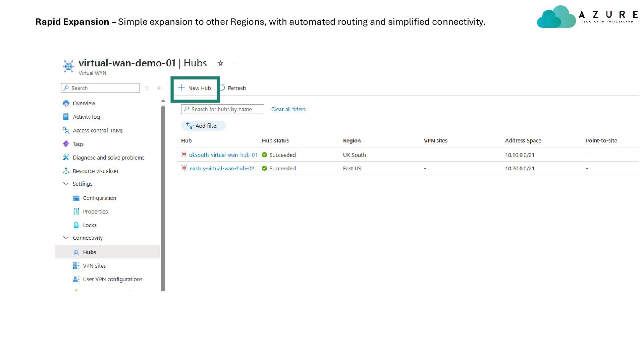Click the Tags purple tag icon
The height and width of the screenshot is (362, 644).
pos(66,144)
